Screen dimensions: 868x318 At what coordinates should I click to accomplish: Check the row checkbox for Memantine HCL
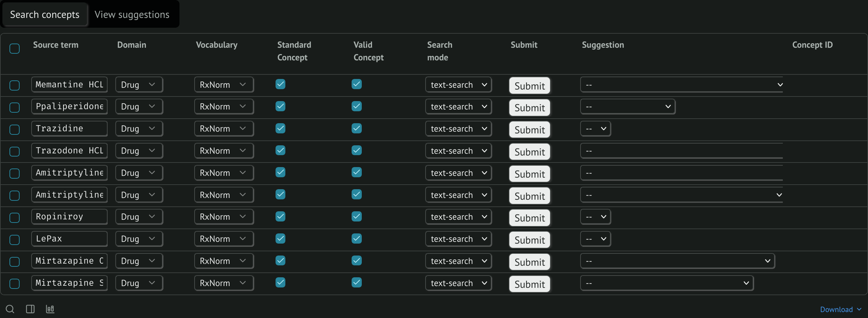[x=14, y=85]
